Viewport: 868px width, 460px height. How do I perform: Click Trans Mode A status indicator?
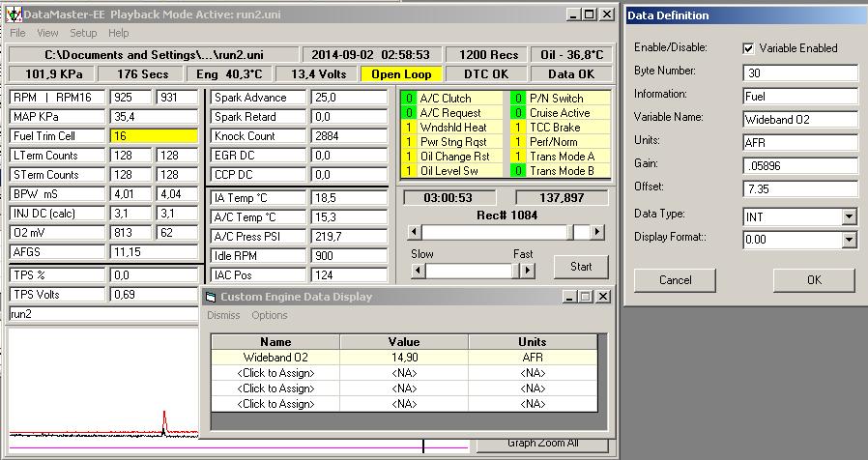517,157
